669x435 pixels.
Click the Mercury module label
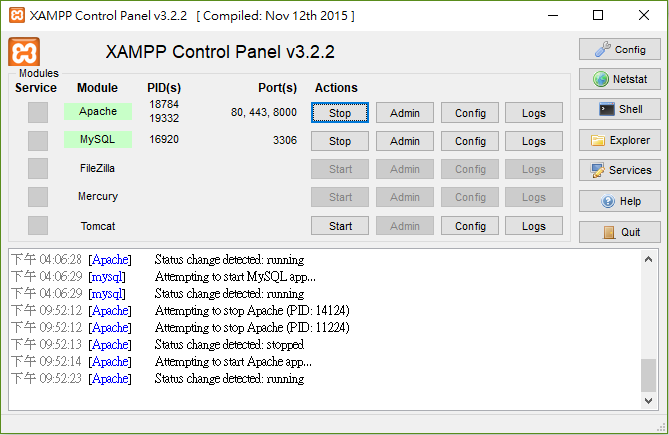(98, 196)
